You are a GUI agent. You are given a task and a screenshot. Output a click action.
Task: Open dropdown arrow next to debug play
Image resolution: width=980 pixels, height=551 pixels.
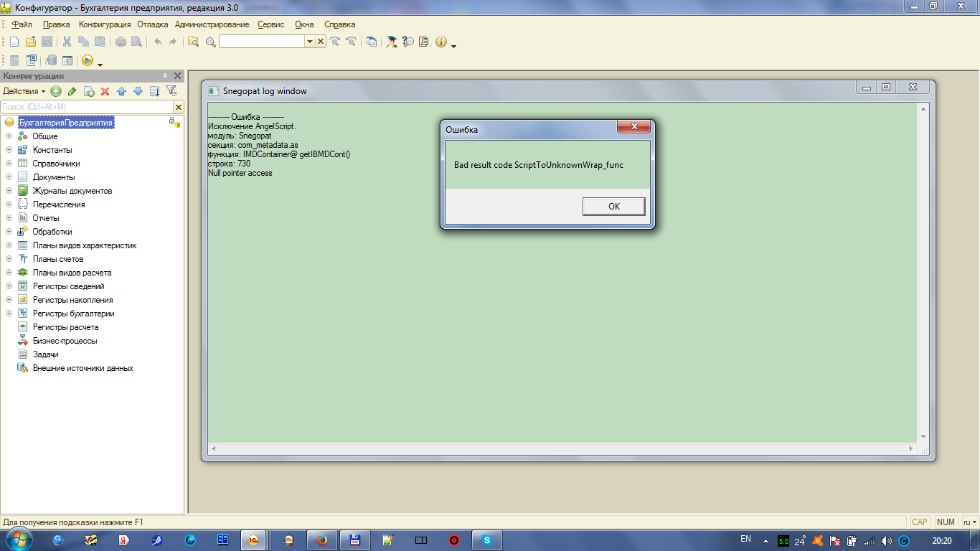click(x=100, y=64)
